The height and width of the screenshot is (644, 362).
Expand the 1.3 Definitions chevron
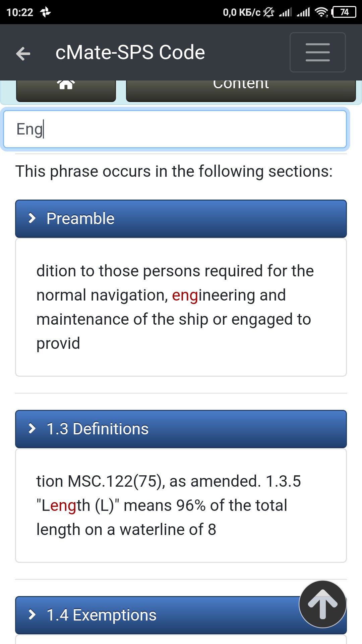pyautogui.click(x=32, y=429)
